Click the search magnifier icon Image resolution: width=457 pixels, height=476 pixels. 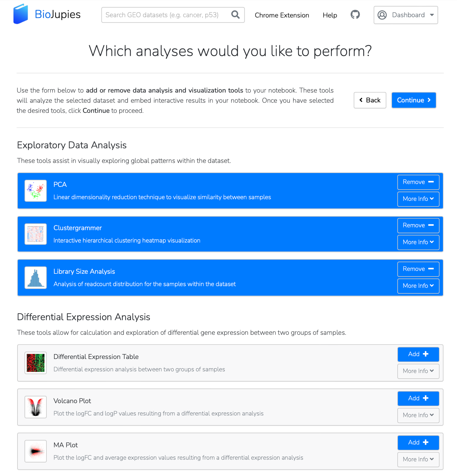coord(235,15)
